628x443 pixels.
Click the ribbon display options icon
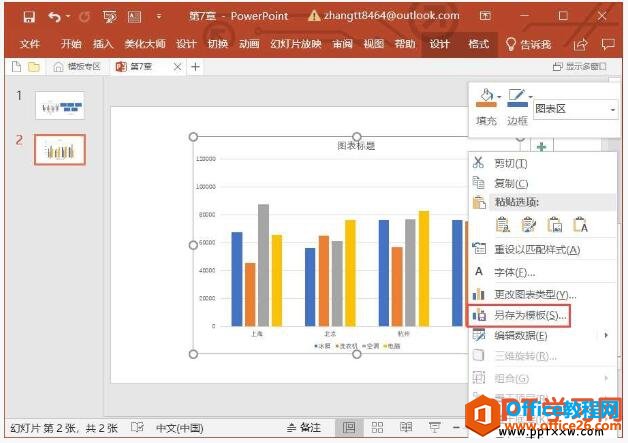(485, 16)
